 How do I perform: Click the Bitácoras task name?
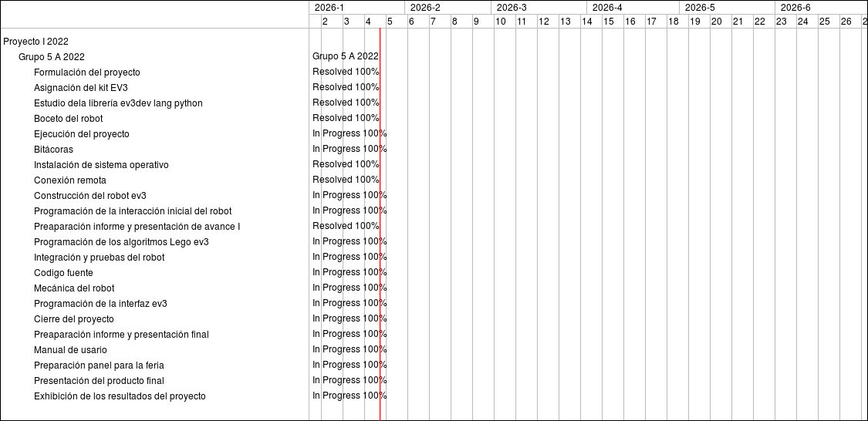53,150
